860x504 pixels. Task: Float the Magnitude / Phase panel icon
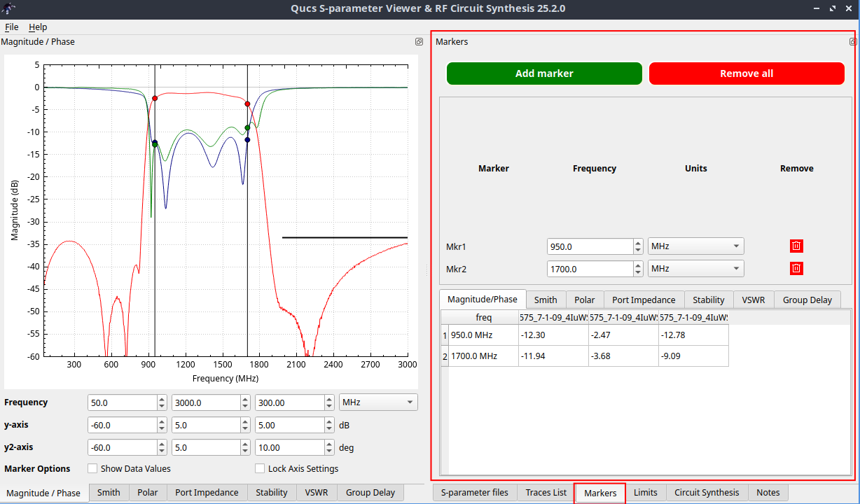tap(419, 42)
